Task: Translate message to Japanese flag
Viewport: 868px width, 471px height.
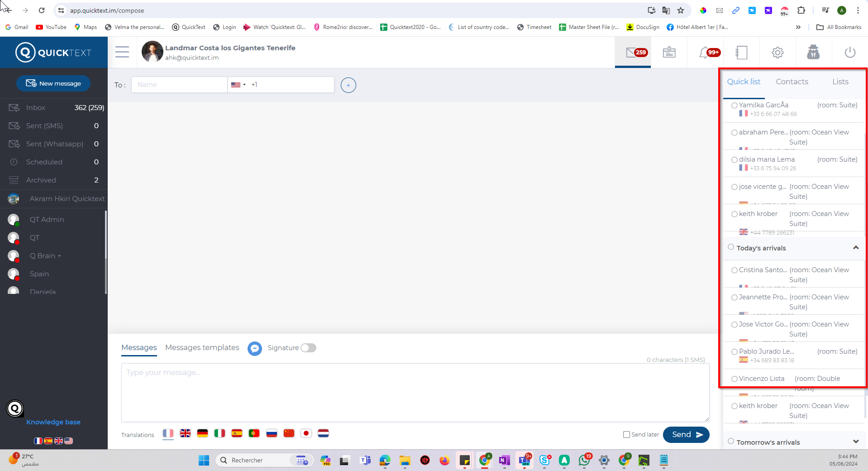Action: coord(306,433)
